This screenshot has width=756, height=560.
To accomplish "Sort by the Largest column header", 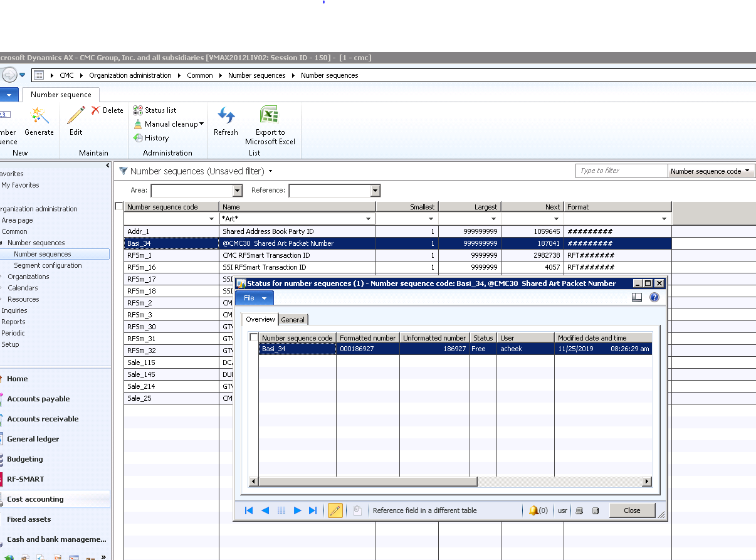I will pos(470,207).
